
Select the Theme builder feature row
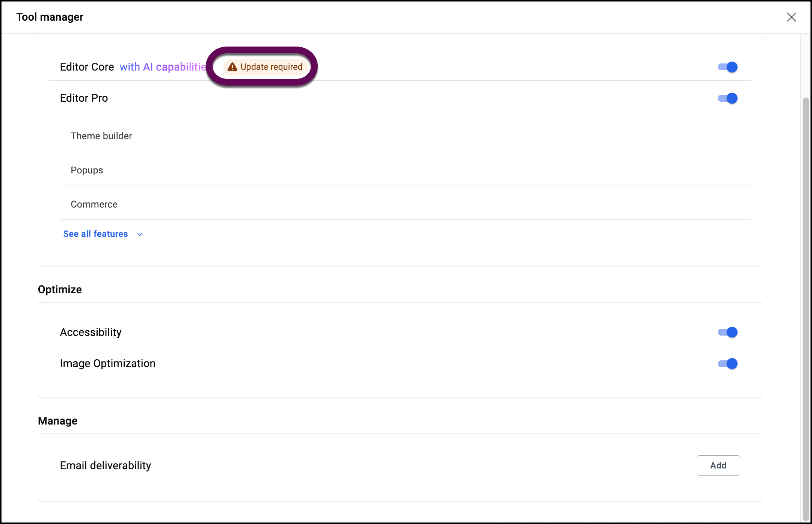click(101, 136)
